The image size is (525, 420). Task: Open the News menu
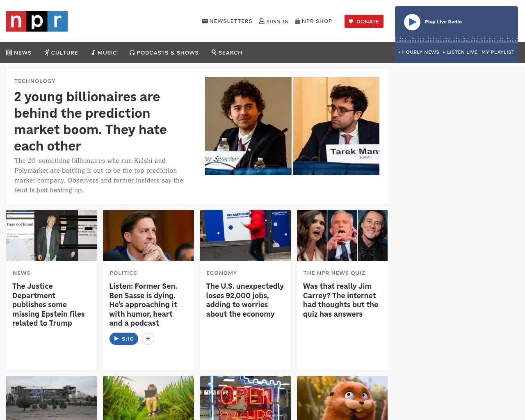(x=19, y=52)
